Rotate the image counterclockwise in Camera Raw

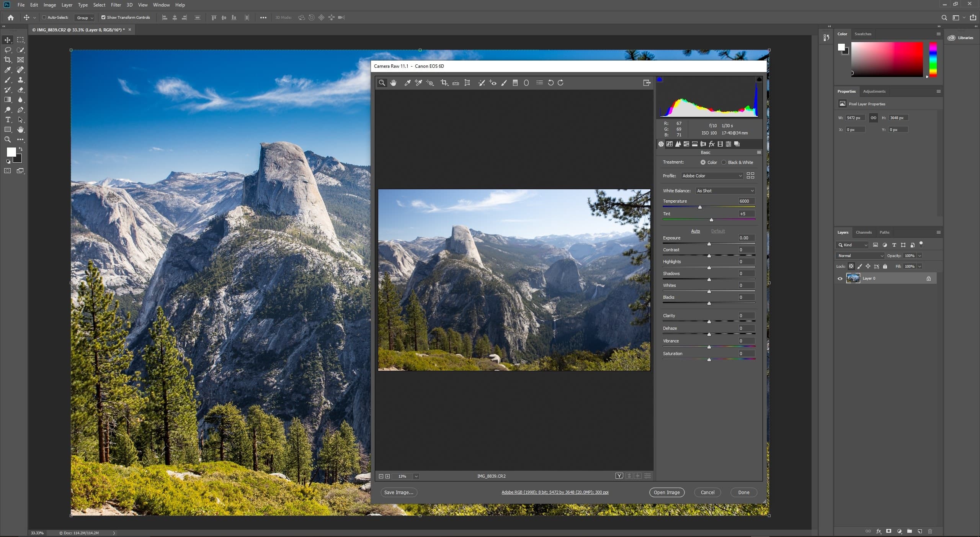(550, 83)
